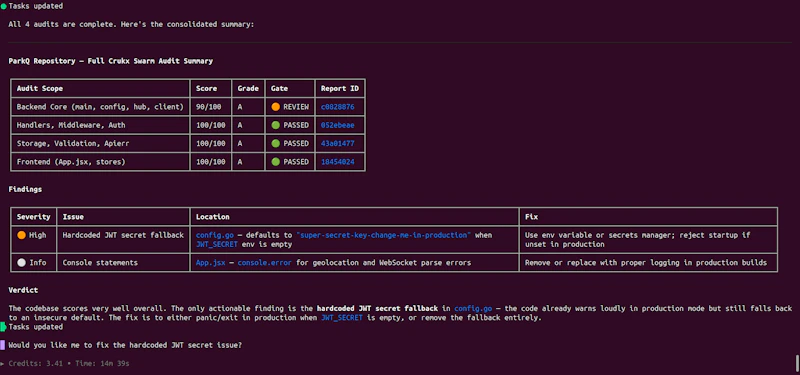Open config.go link in Verdict paragraph
The height and width of the screenshot is (375, 800).
click(473, 309)
